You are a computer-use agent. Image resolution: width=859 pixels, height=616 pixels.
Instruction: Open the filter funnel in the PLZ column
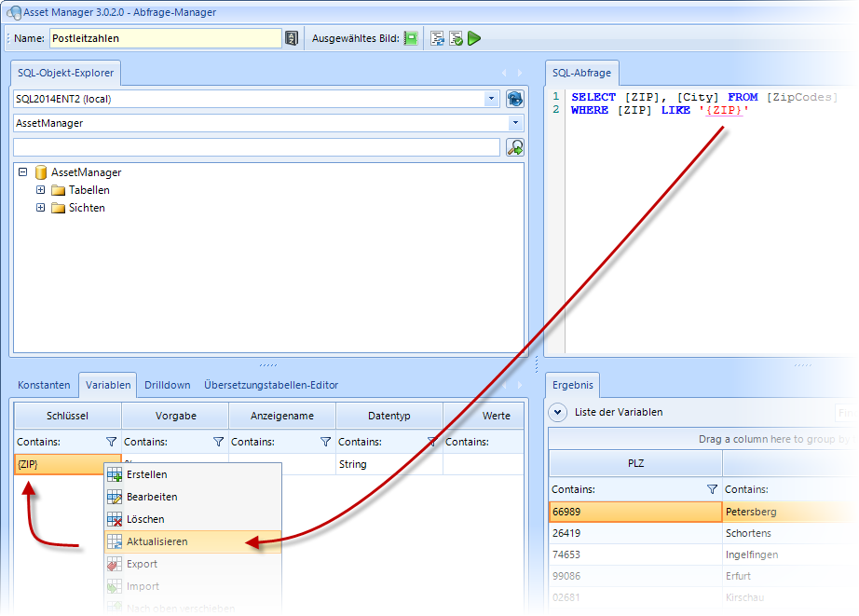click(x=712, y=489)
